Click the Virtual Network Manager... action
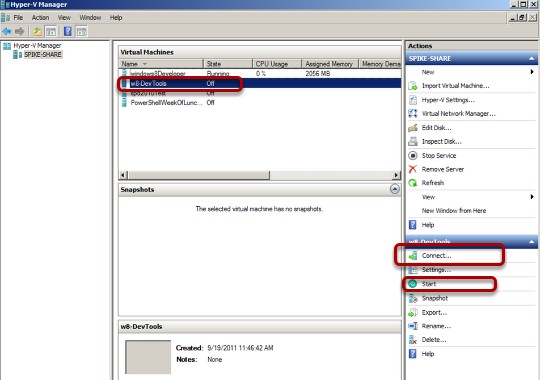540x380 pixels. [458, 113]
